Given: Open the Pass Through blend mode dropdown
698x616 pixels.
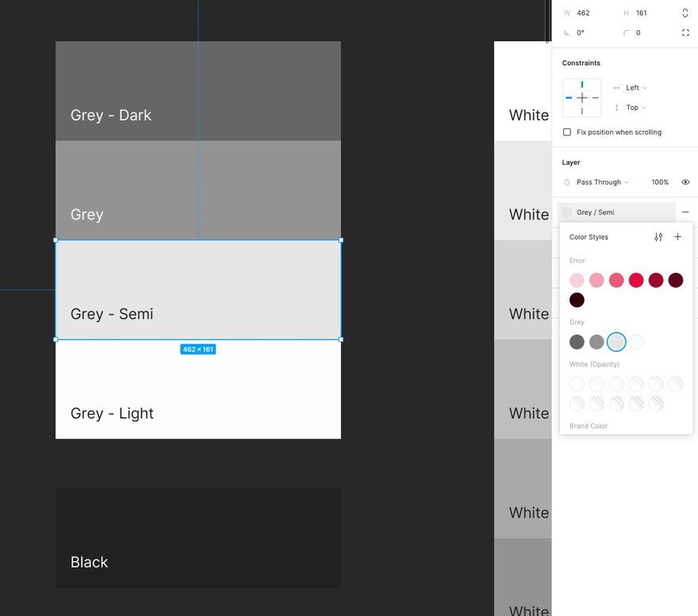Looking at the screenshot, I should click(x=602, y=182).
